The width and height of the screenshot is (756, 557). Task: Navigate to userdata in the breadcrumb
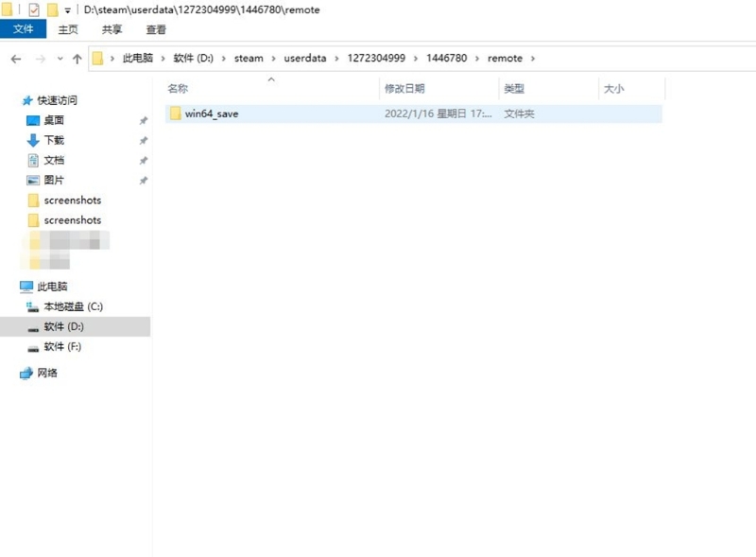304,59
